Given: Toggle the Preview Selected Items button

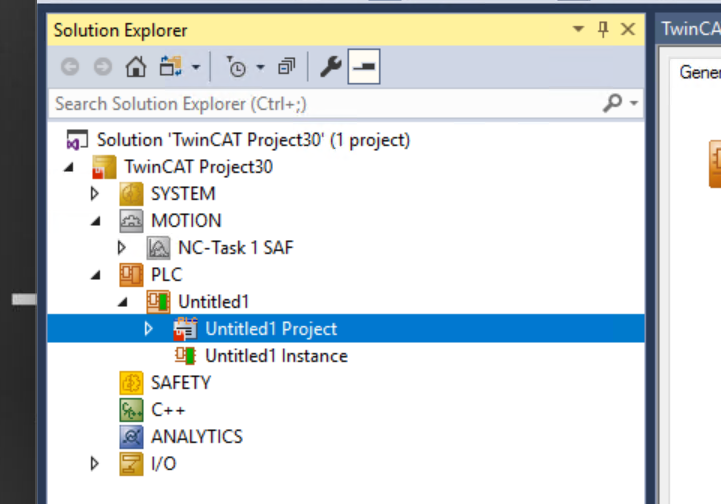Looking at the screenshot, I should click(364, 67).
